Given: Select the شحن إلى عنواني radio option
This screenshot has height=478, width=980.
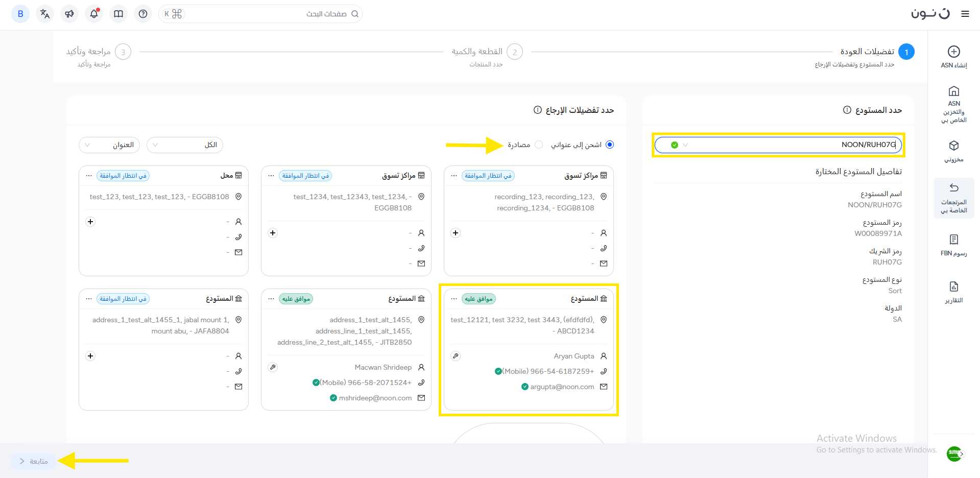Looking at the screenshot, I should pos(609,145).
